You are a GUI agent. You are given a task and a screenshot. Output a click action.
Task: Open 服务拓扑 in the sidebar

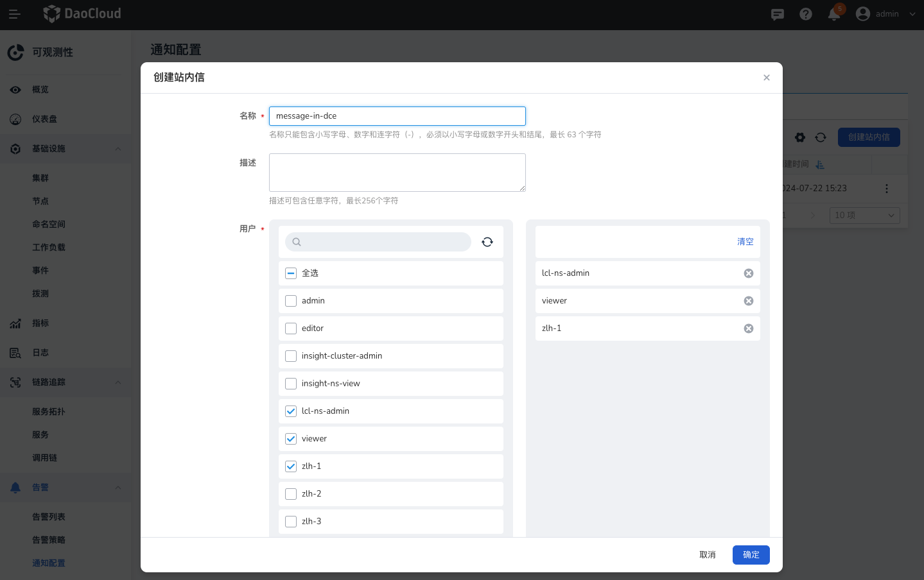[x=49, y=411]
